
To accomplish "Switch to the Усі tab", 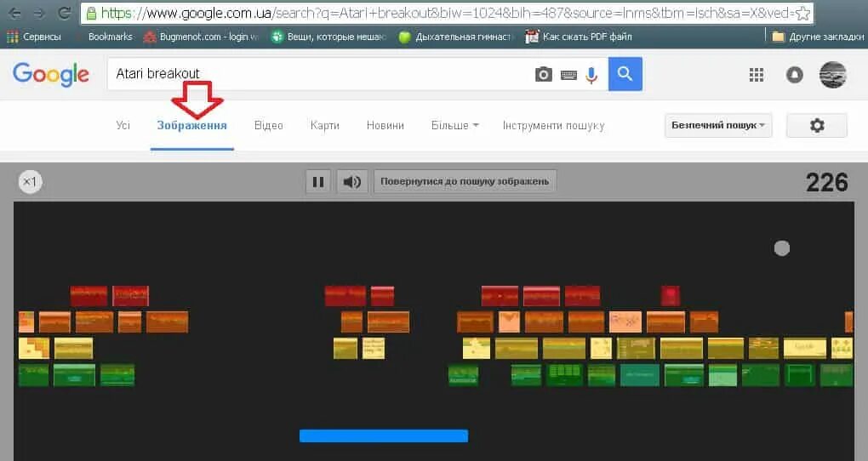I will point(123,125).
